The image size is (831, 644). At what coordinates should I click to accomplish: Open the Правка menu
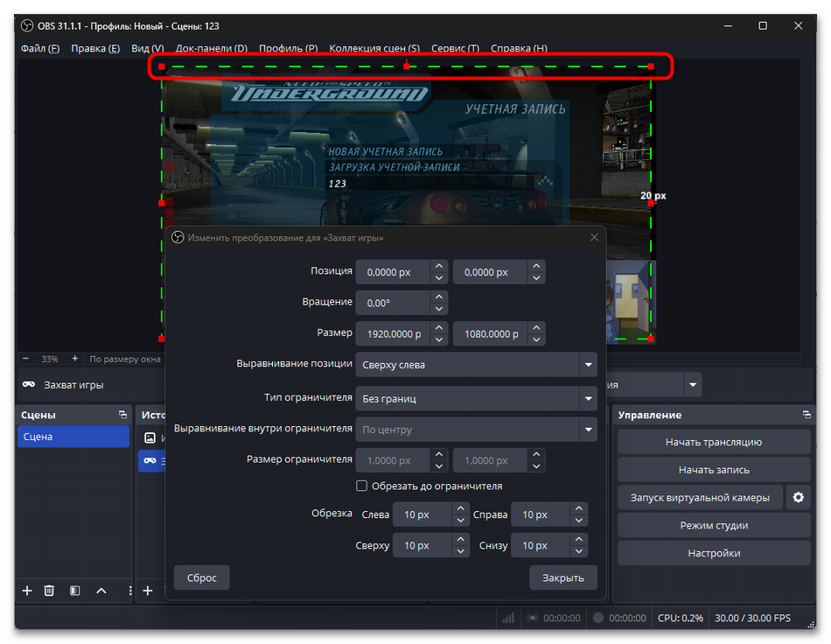coord(95,48)
